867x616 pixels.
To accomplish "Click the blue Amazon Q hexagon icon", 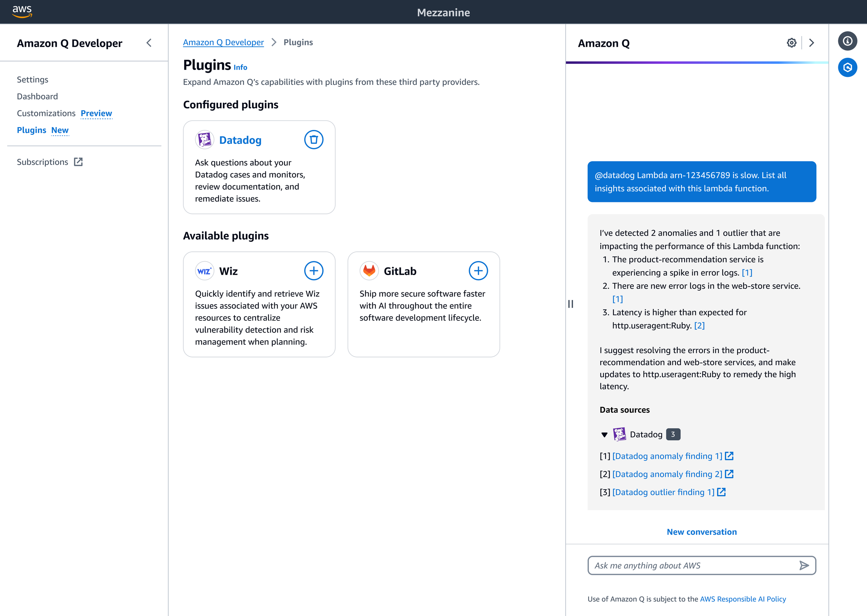I will coord(847,68).
